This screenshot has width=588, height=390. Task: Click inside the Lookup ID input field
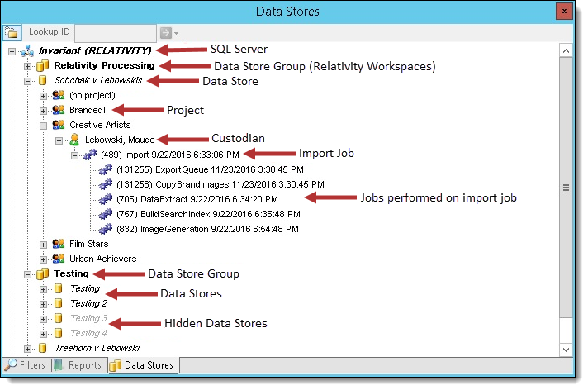point(116,33)
